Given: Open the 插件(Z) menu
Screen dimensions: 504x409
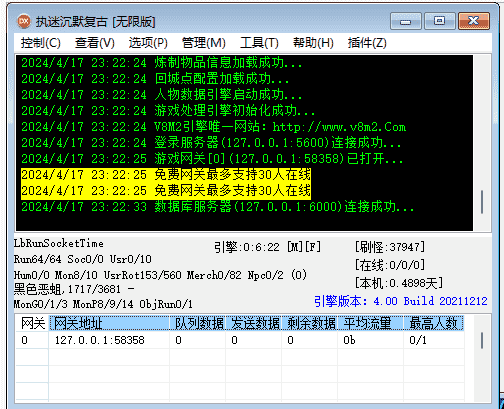Looking at the screenshot, I should pyautogui.click(x=367, y=43).
